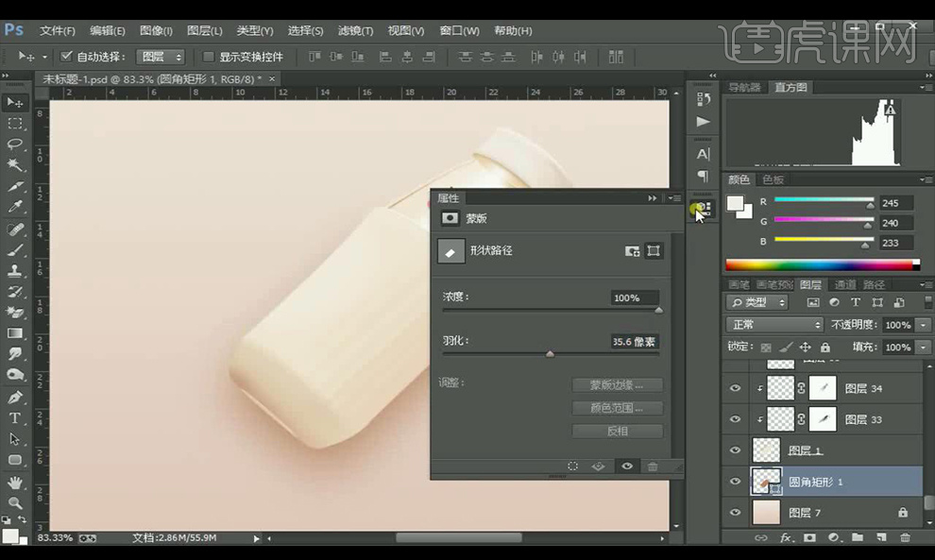Choose the Hand tool
Screen dimensions: 935x560
(x=15, y=483)
